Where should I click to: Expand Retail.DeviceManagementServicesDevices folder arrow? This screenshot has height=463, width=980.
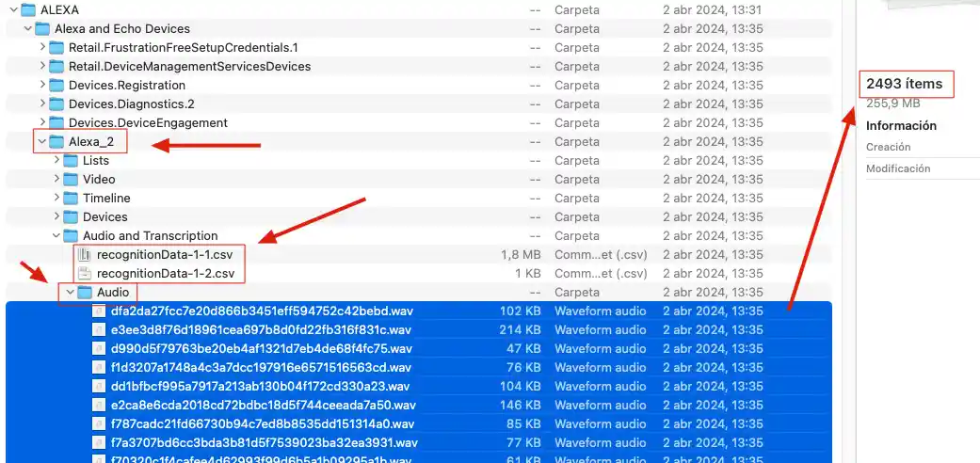(41, 66)
